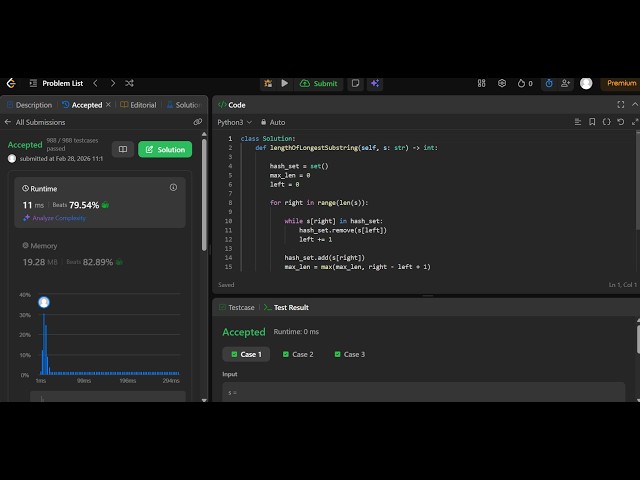
Task: Select Case 3 result
Action: [350, 354]
